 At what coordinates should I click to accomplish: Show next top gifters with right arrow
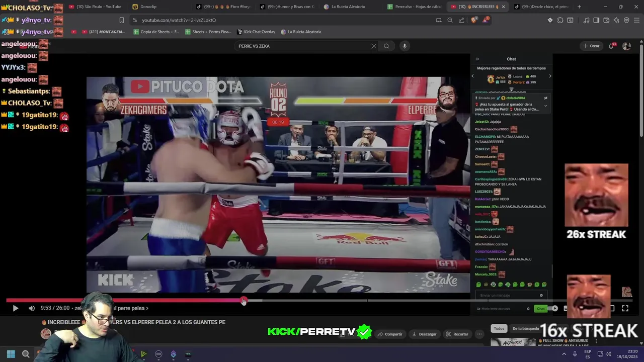[x=550, y=76]
